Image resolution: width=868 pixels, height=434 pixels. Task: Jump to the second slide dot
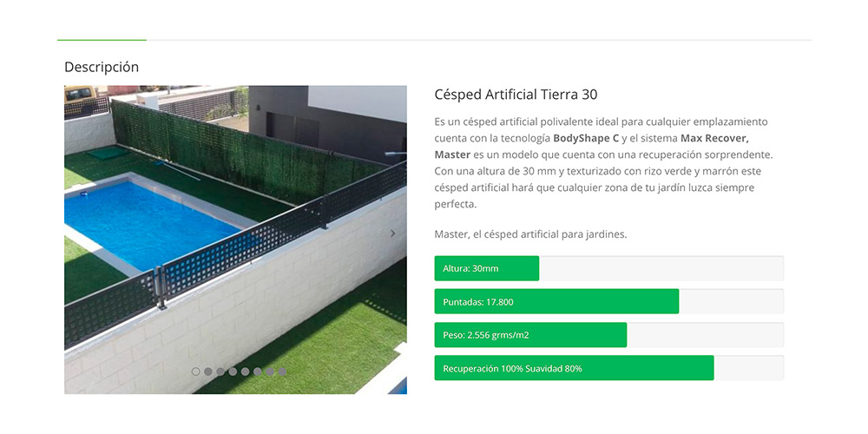pyautogui.click(x=208, y=372)
